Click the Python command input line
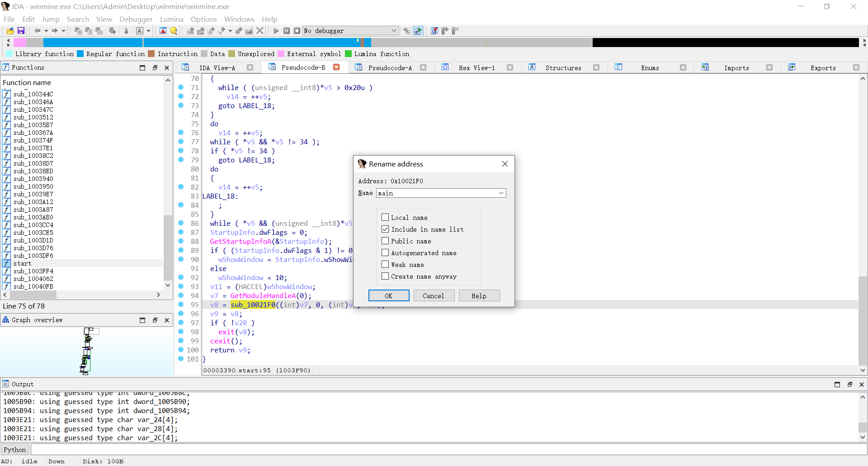This screenshot has width=868, height=466. click(x=448, y=450)
